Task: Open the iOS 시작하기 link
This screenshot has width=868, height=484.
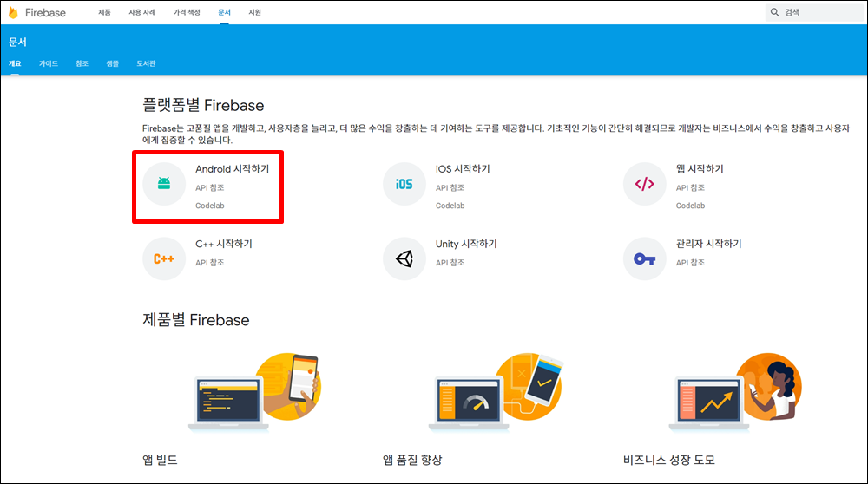Action: 463,169
